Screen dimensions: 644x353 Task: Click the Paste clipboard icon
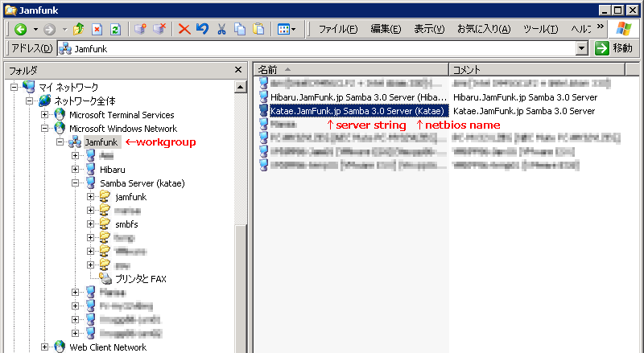point(258,29)
